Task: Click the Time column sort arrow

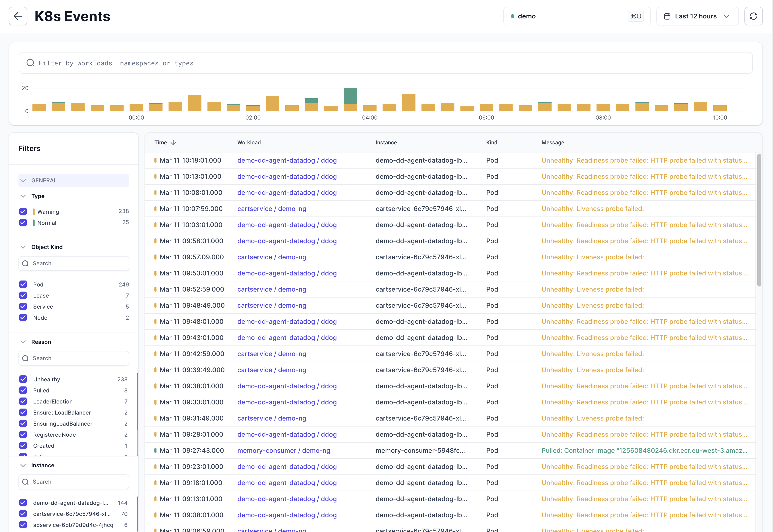Action: 173,143
